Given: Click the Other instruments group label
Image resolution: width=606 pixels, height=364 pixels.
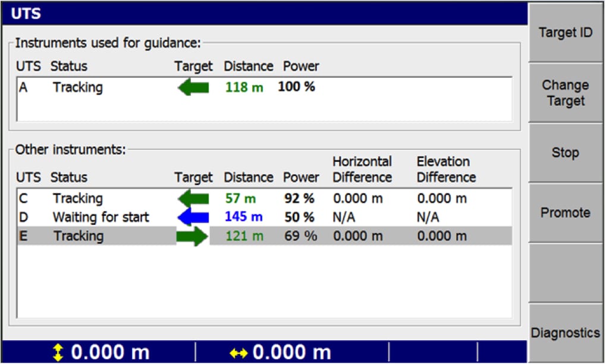Looking at the screenshot, I should tap(71, 149).
